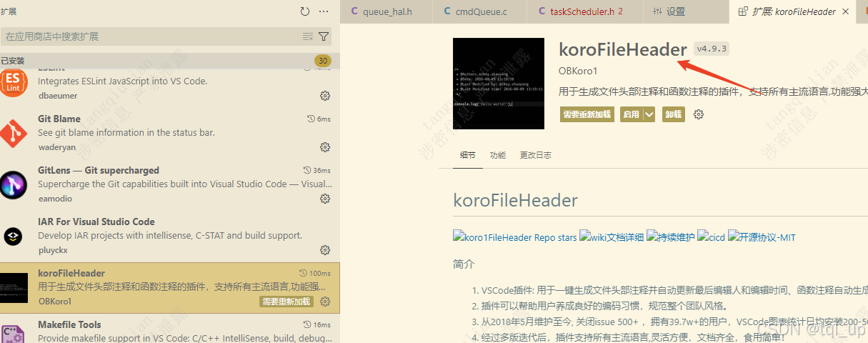The image size is (868, 343).
Task: Open the dropdown arrow beside 启用
Action: (x=649, y=114)
